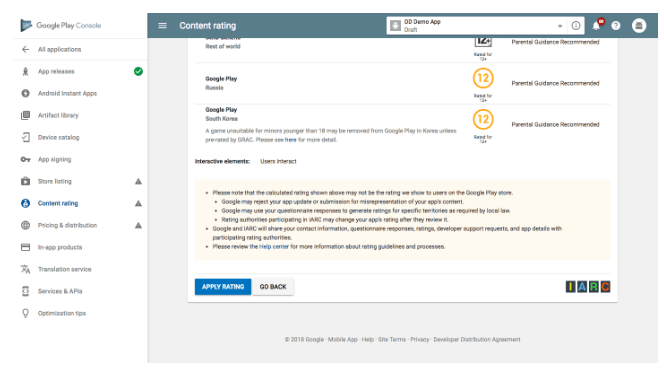664x368 pixels.
Task: Click the warning triangle beside Pricing & distribution
Action: (138, 226)
